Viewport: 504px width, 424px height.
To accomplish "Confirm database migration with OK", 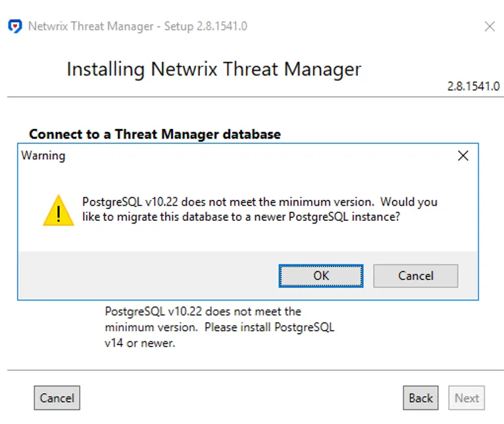I will pyautogui.click(x=321, y=276).
